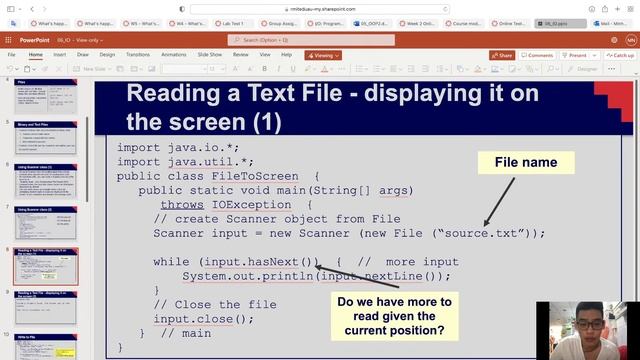Expand the New Slide dropdown arrow
Image resolution: width=640 pixels, height=360 pixels.
pos(110,69)
